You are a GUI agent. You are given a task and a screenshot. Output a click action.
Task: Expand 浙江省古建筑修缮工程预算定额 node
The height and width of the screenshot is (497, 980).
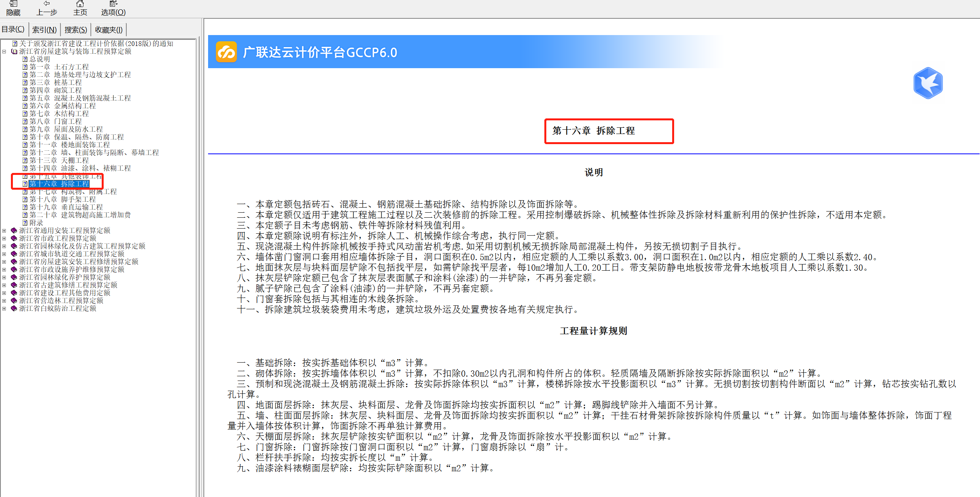tap(4, 285)
